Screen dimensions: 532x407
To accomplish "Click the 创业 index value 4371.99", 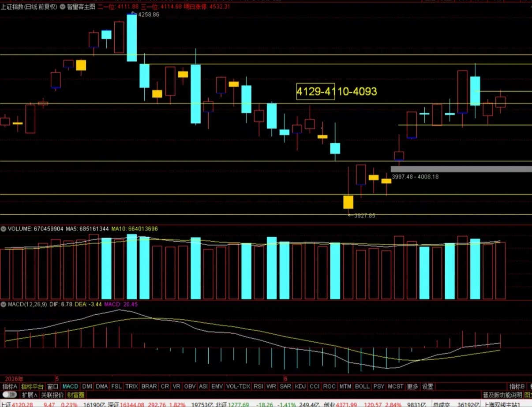I will coord(346,404).
